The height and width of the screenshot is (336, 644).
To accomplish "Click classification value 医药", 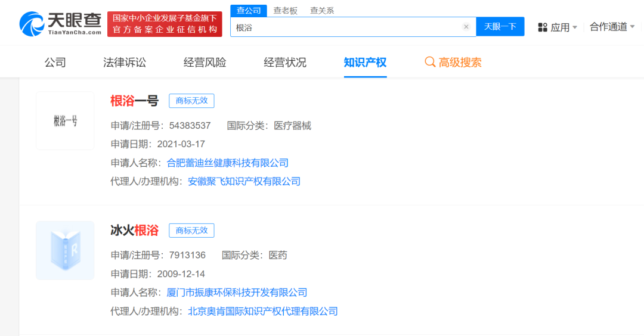I will (278, 255).
